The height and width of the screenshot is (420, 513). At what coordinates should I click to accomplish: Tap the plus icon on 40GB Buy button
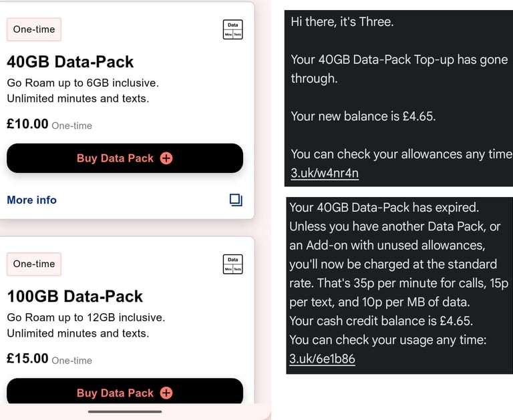(x=166, y=158)
